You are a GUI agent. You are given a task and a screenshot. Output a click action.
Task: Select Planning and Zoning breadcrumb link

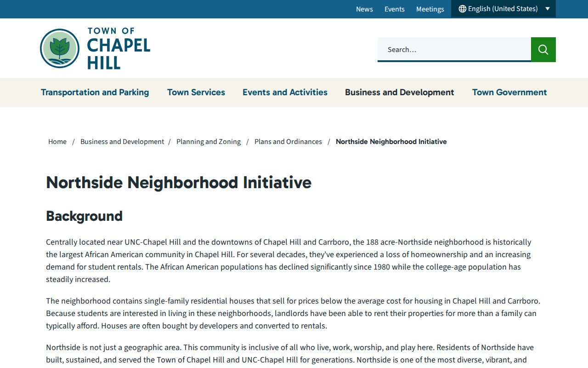pos(209,142)
